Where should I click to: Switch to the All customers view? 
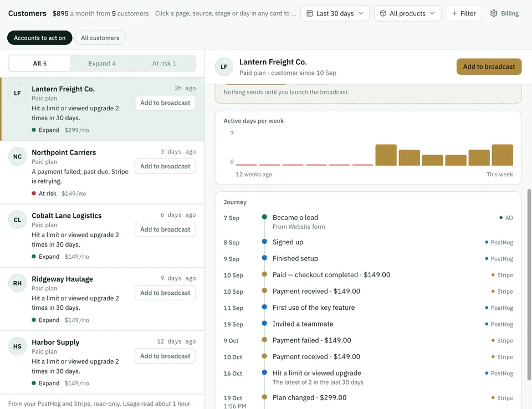point(100,38)
